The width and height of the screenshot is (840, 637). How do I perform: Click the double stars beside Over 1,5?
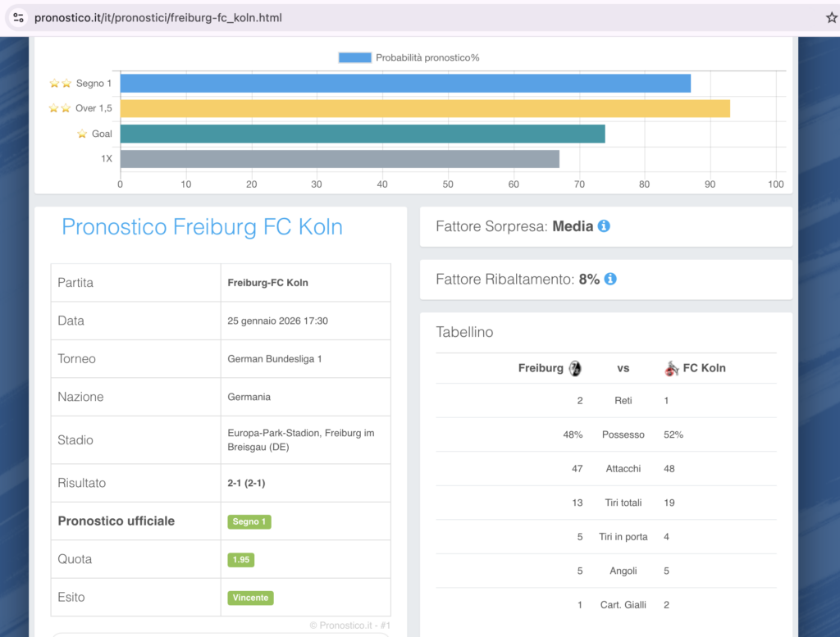point(60,108)
